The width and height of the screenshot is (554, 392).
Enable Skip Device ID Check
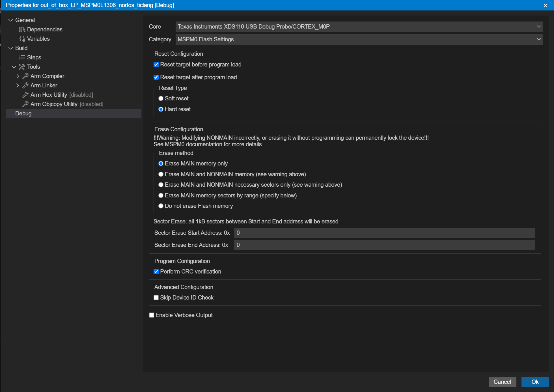point(156,298)
